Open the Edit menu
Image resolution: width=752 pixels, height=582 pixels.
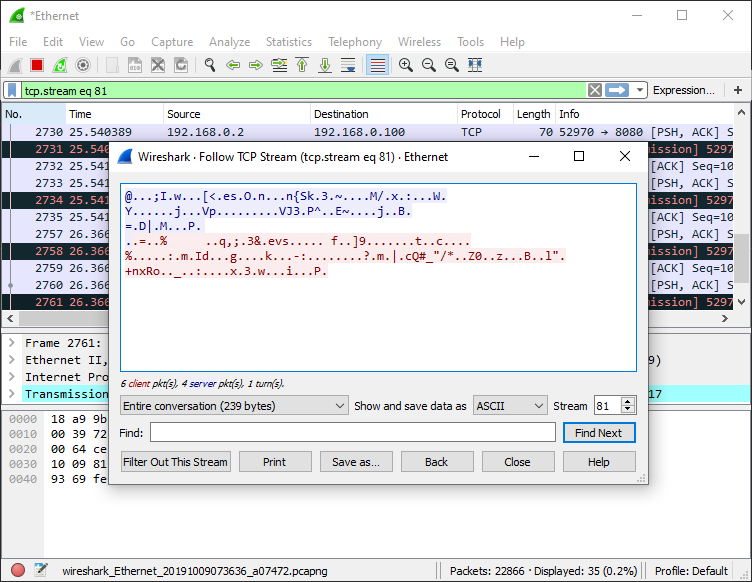[x=53, y=42]
